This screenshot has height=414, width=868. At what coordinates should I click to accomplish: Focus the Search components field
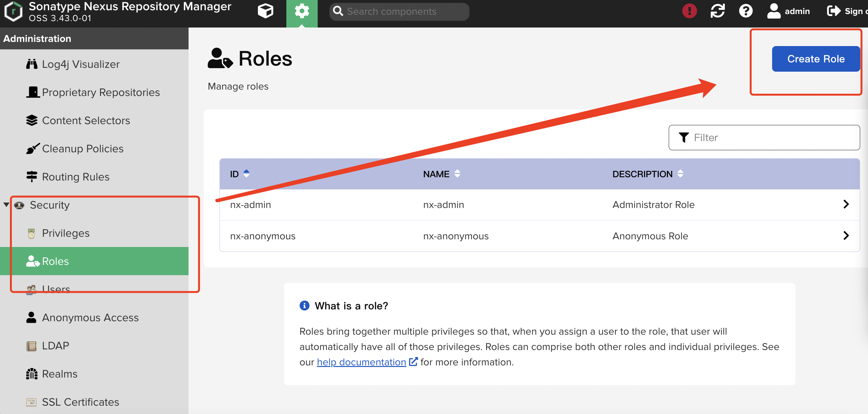pyautogui.click(x=399, y=12)
